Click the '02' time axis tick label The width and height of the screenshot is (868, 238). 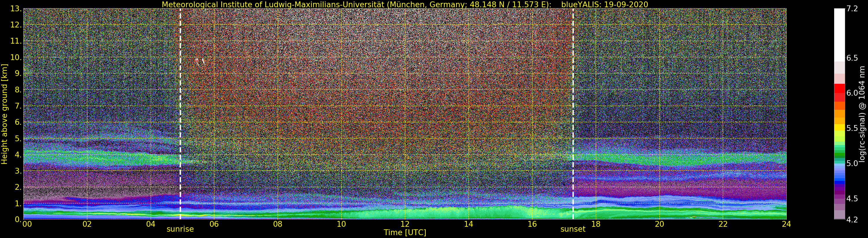tap(87, 224)
